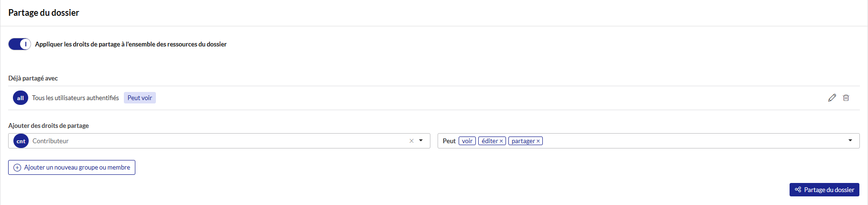Screen dimensions: 868x205
Task: Click the 'éditer' tag label
Action: (490, 141)
